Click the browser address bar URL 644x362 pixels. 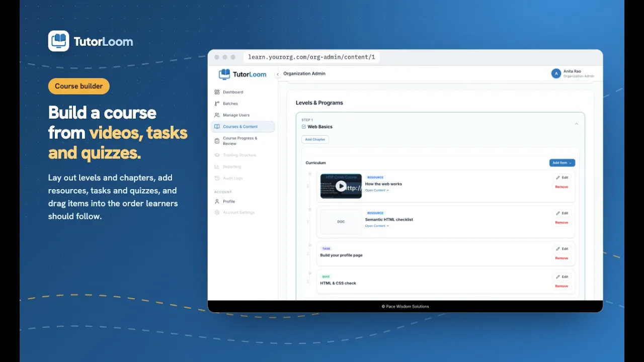click(x=311, y=57)
